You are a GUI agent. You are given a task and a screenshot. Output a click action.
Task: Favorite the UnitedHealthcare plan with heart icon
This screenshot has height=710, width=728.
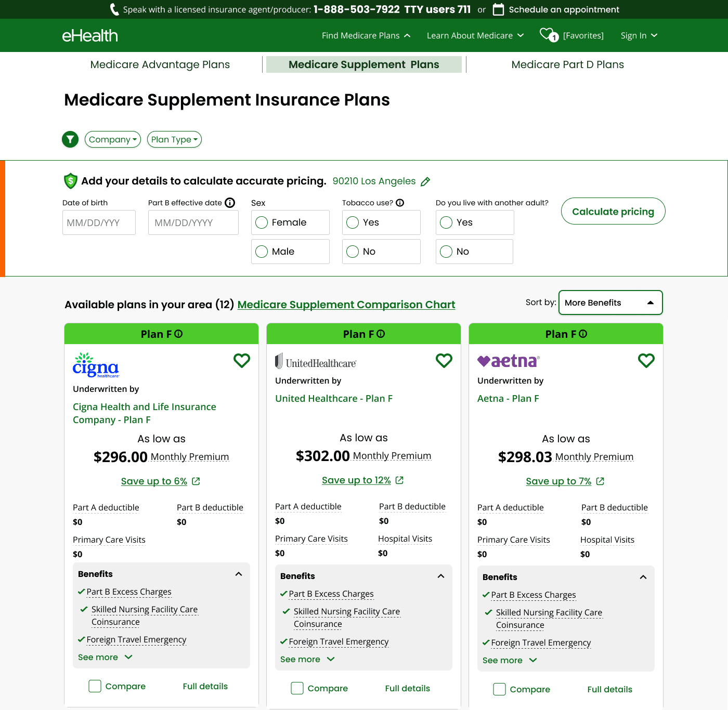pyautogui.click(x=444, y=360)
